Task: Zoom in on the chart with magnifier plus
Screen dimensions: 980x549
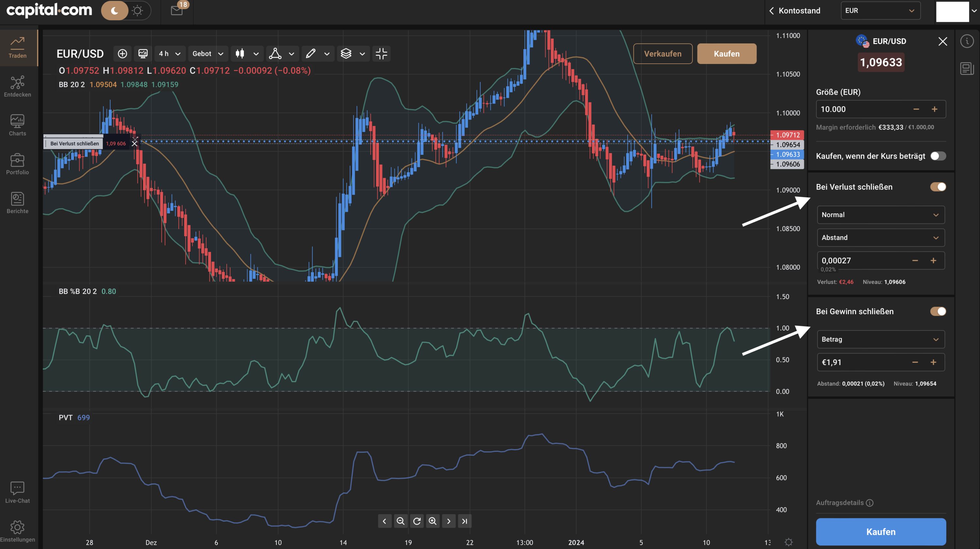Action: [x=433, y=521]
